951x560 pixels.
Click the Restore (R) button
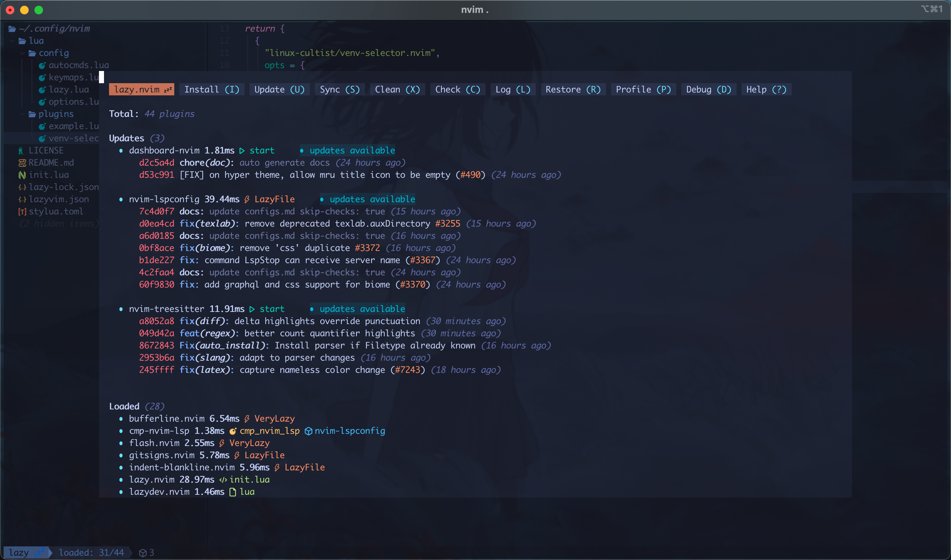[x=573, y=89]
